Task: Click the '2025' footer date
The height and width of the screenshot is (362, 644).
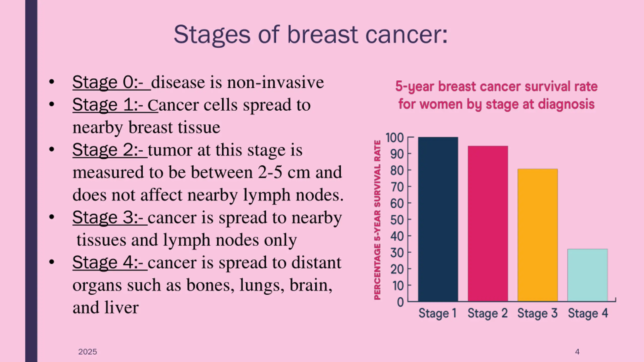Action: pos(88,352)
